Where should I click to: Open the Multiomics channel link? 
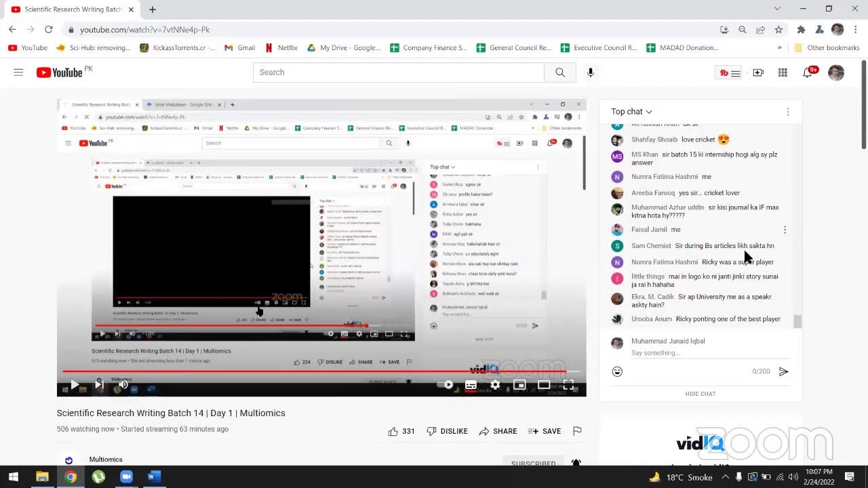[106, 460]
